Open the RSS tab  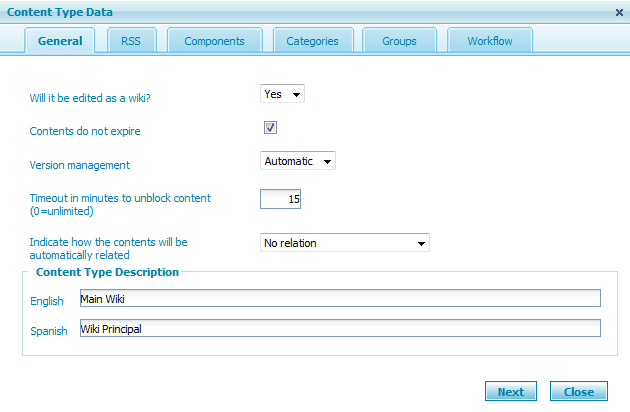point(131,41)
